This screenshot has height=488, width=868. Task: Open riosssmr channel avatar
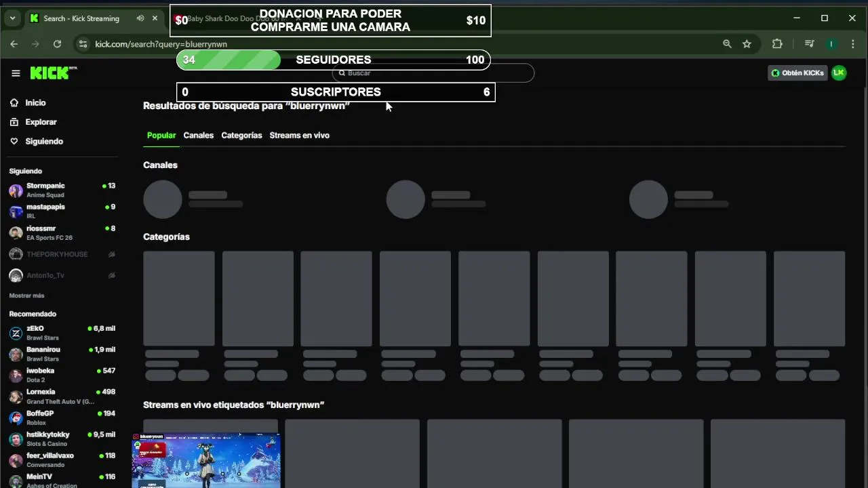[16, 233]
